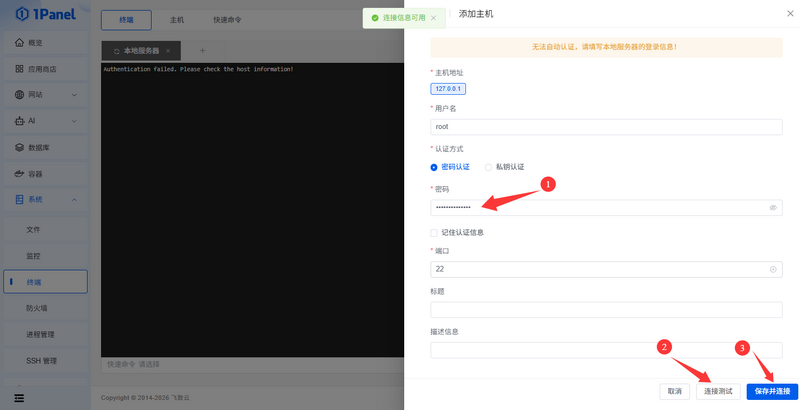This screenshot has height=410, width=800.
Task: Open 应用商店 app store in sidebar
Action: tap(42, 69)
